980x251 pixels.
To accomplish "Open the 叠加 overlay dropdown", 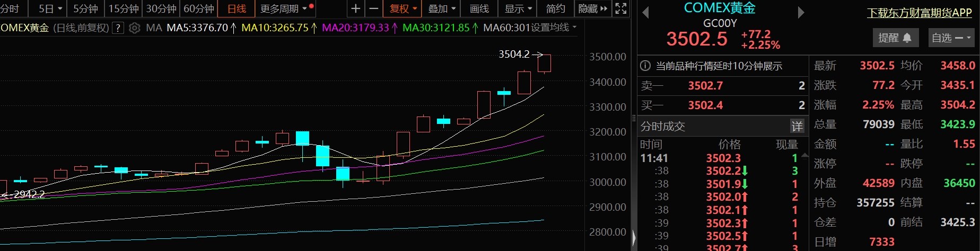I will (x=453, y=9).
